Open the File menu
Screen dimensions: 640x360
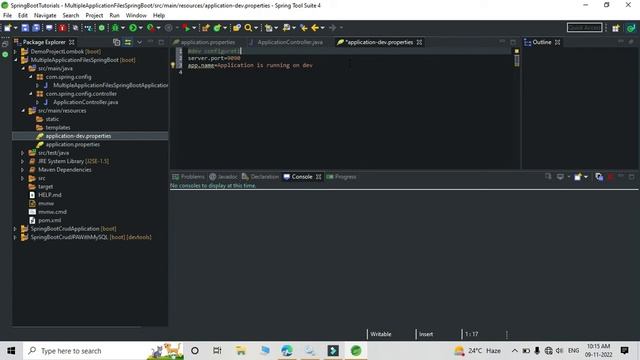pos(7,15)
